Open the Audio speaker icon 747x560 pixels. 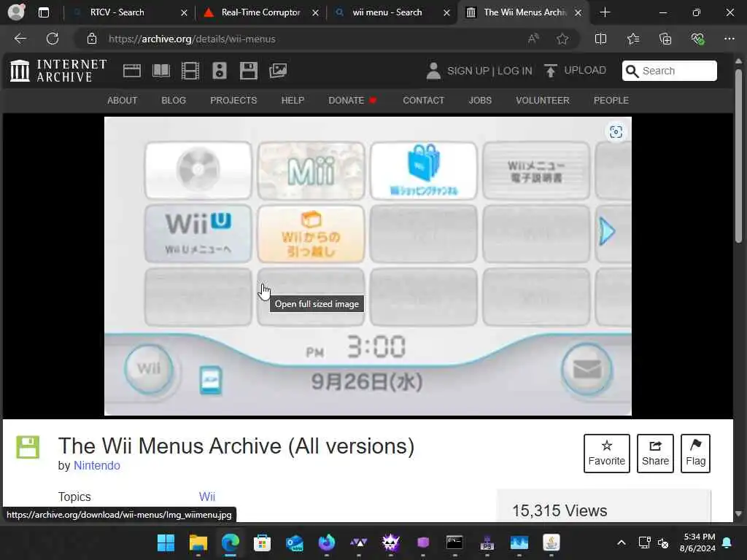[220, 71]
